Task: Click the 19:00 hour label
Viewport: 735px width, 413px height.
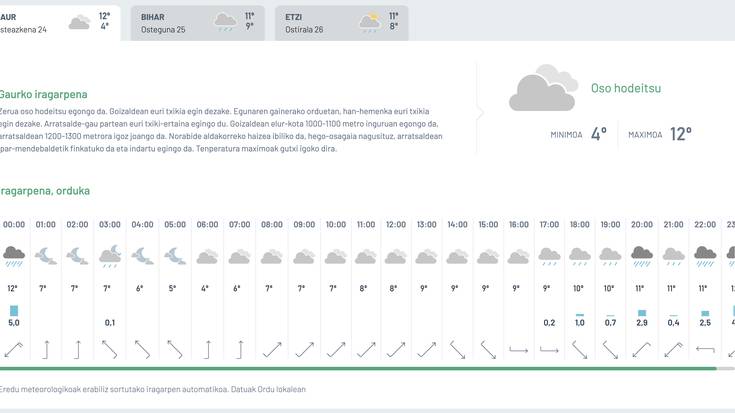Action: [x=610, y=225]
